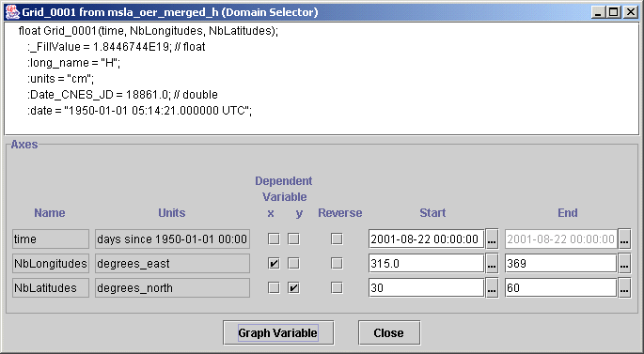Viewport: 644px width, 354px height.
Task: Maximize the Domain Selector window
Action: pyautogui.click(x=613, y=12)
